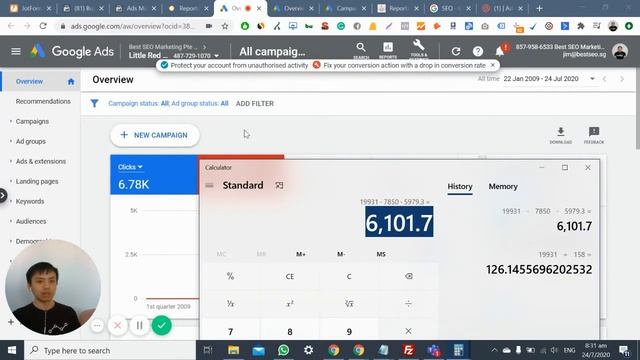This screenshot has height=360, width=640.
Task: Toggle Calculator keep-on-top icon
Action: click(x=279, y=185)
